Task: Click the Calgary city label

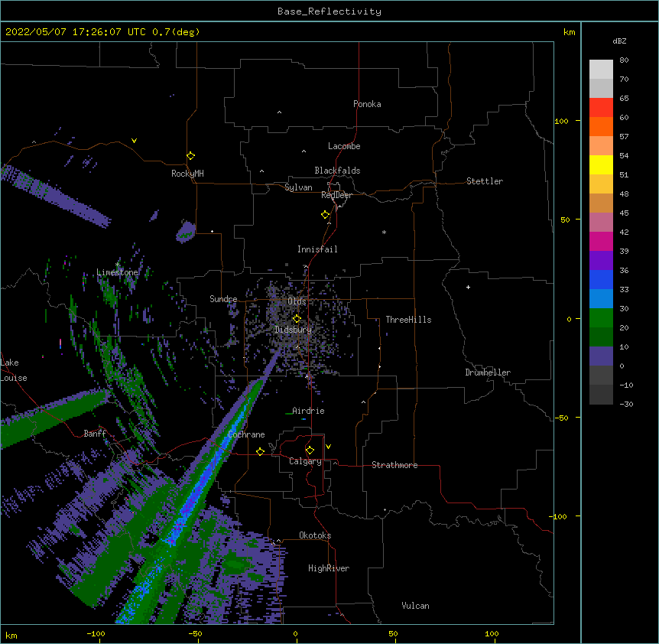Action: 305,461
